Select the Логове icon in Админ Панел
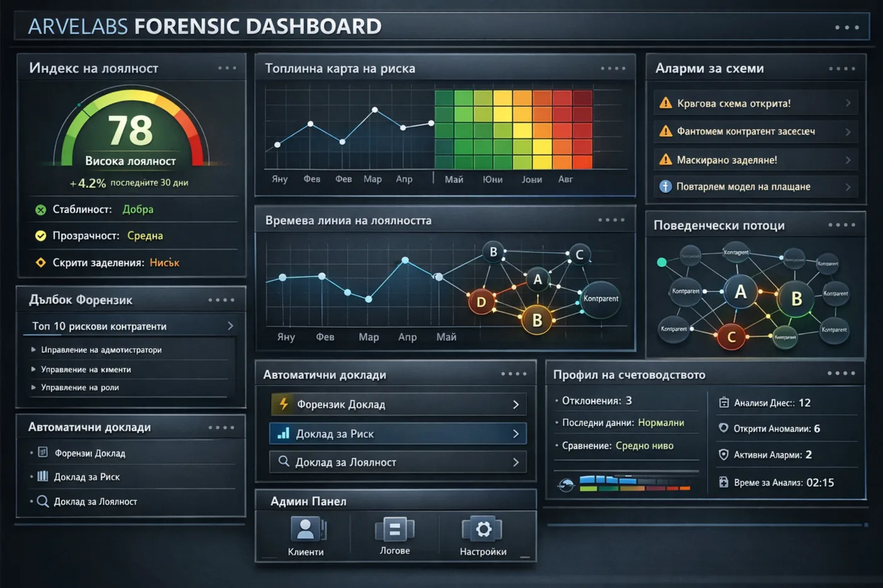The width and height of the screenshot is (883, 588). (395, 529)
